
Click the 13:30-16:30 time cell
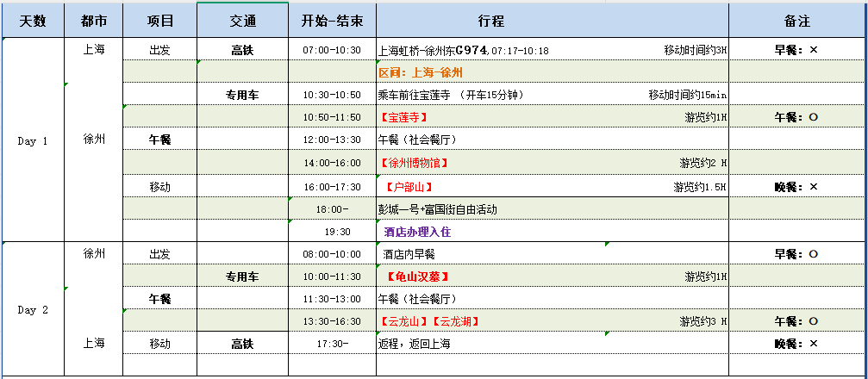332,321
